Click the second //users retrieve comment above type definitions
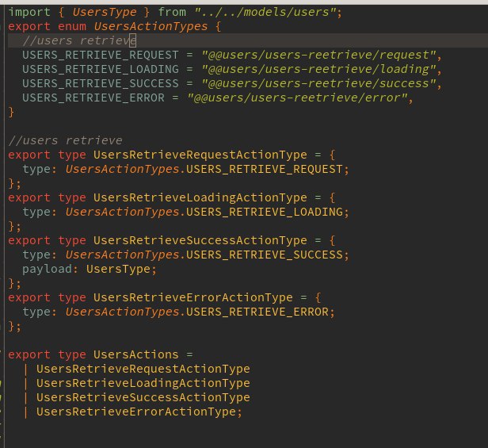Screen dimensions: 488x448 pyautogui.click(x=65, y=140)
